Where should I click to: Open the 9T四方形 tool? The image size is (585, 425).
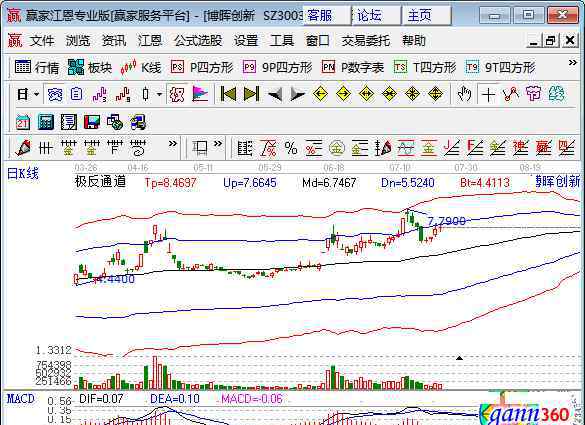[500, 68]
